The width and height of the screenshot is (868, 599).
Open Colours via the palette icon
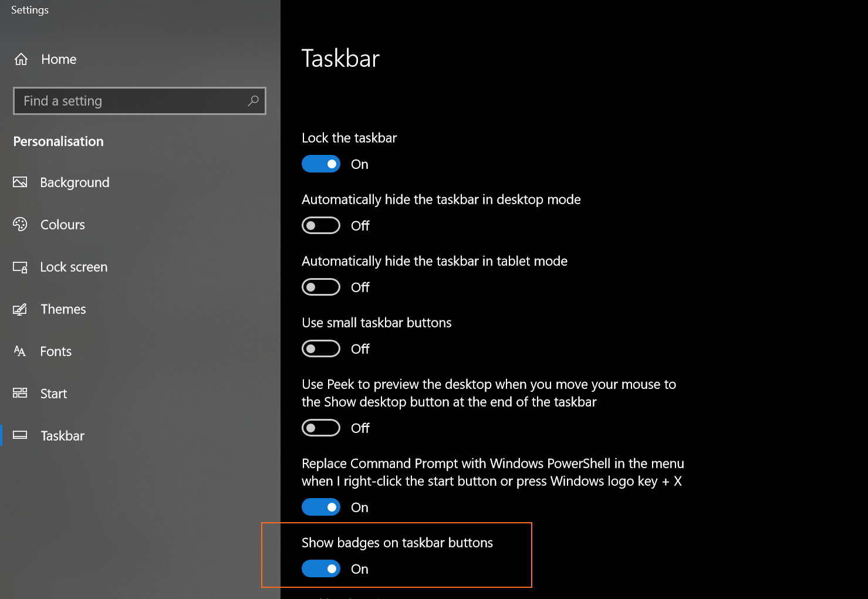click(x=20, y=224)
